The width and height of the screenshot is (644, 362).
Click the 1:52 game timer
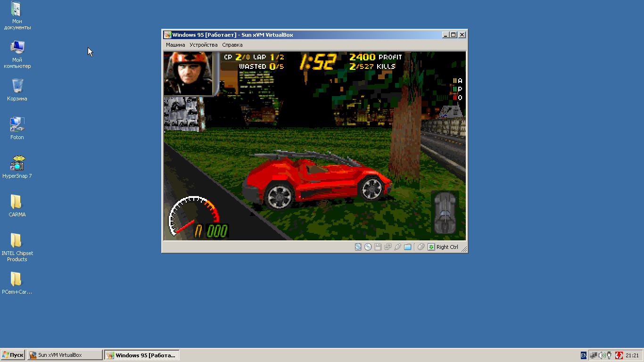318,62
